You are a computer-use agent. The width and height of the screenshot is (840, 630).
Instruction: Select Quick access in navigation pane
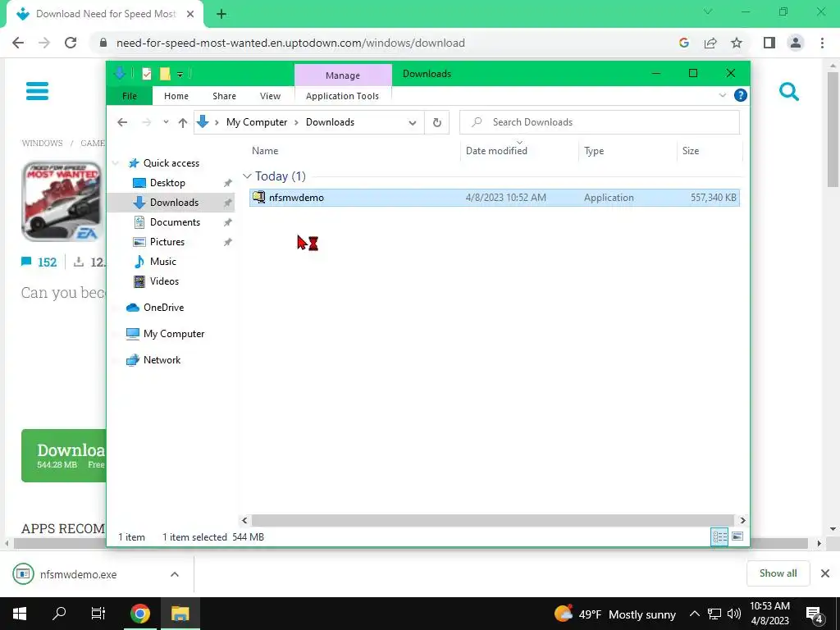pos(171,163)
